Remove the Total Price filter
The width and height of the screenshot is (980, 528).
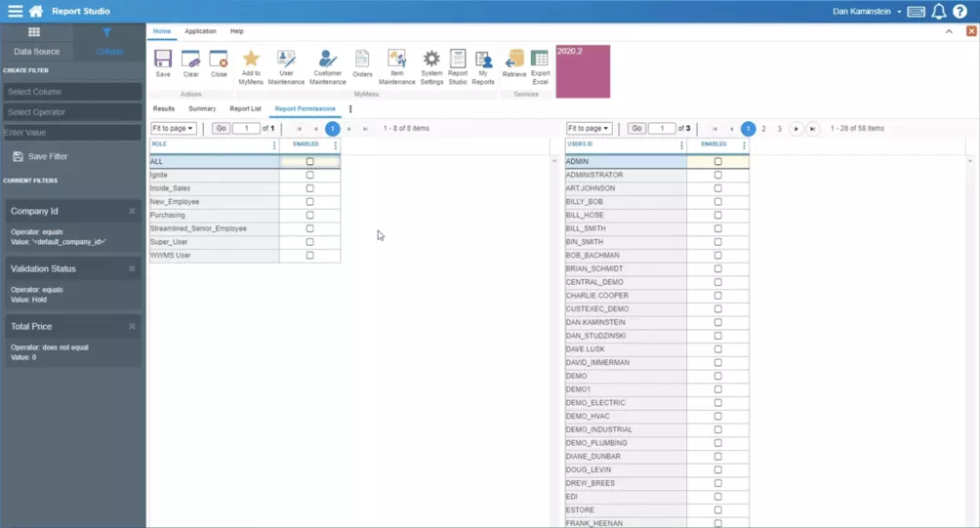pyautogui.click(x=132, y=326)
